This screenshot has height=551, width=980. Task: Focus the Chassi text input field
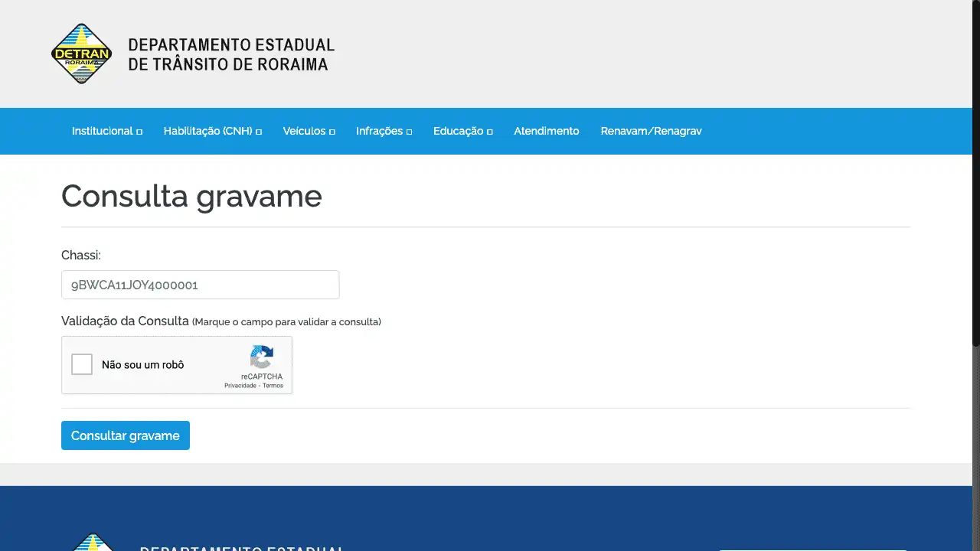point(200,285)
